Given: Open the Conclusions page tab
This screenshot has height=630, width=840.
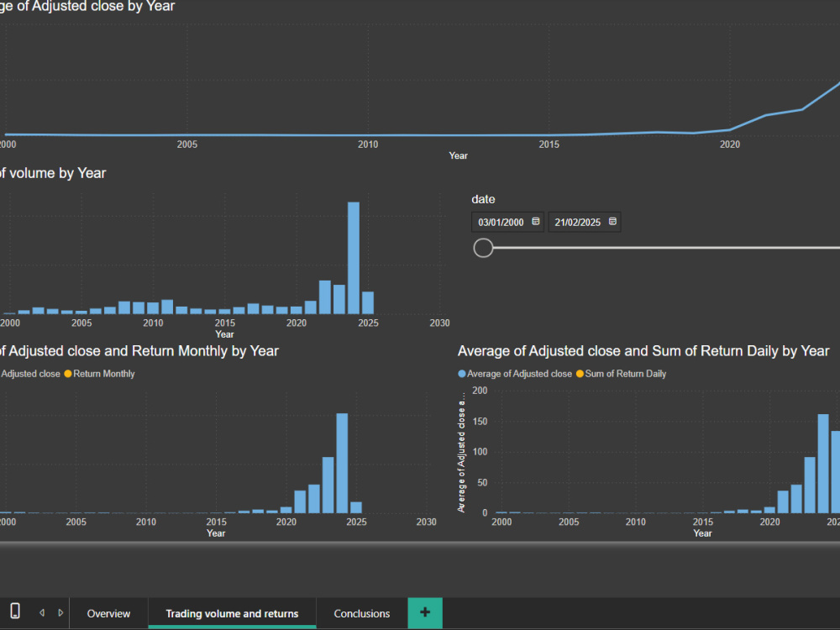Looking at the screenshot, I should click(x=361, y=613).
